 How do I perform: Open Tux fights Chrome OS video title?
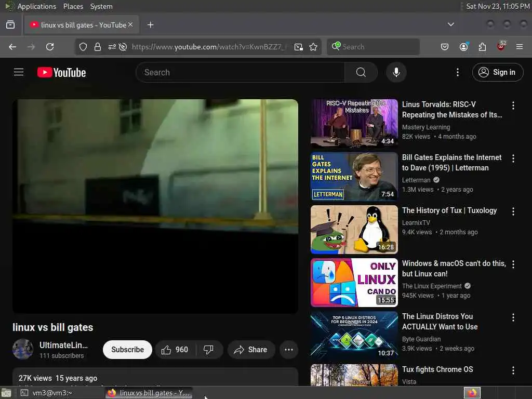[x=437, y=369]
